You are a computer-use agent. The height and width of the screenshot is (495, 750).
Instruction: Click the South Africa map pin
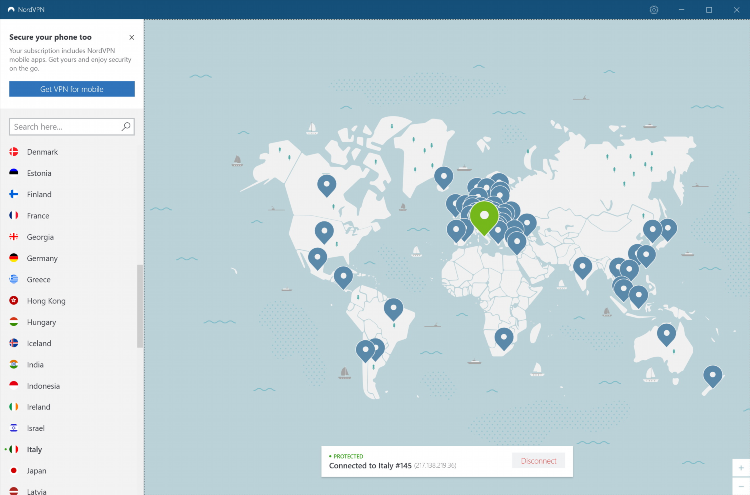504,338
